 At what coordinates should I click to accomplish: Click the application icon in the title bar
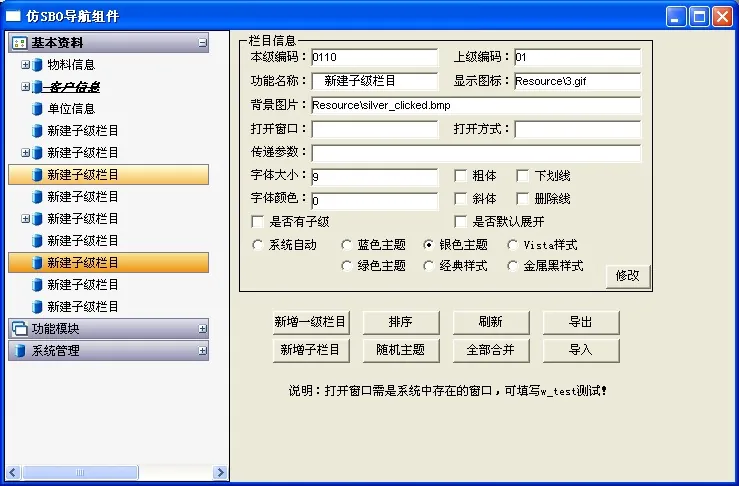point(13,16)
